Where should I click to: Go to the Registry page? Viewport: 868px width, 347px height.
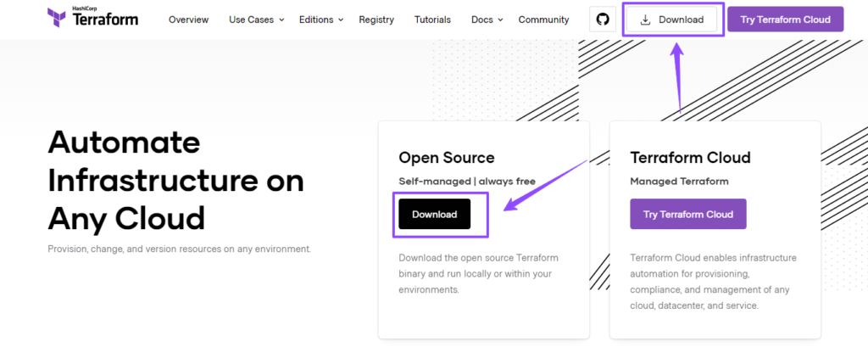coord(376,20)
